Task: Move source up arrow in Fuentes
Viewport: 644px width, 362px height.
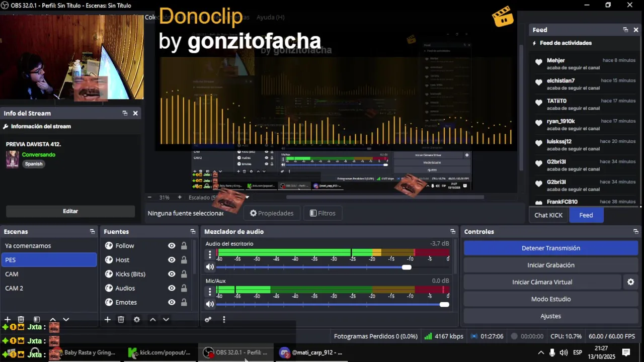Action: pos(152,319)
